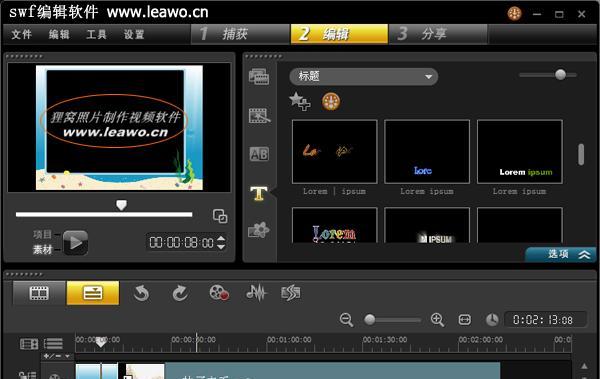This screenshot has width=600, height=379.
Task: Select 项目 (project) play mode
Action: [42, 234]
